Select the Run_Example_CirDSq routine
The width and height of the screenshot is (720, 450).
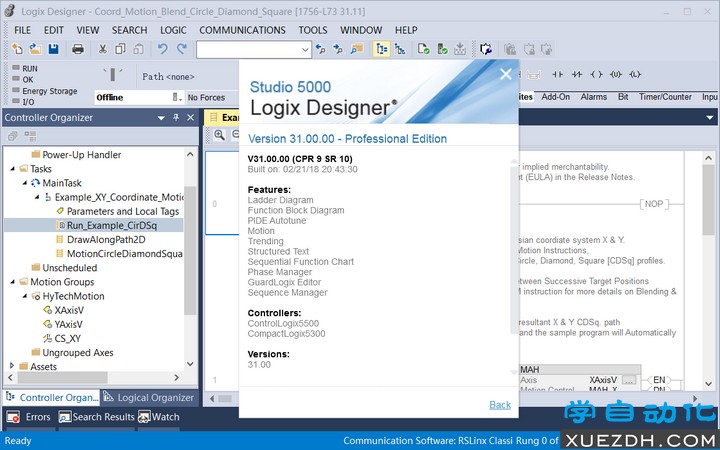[112, 225]
